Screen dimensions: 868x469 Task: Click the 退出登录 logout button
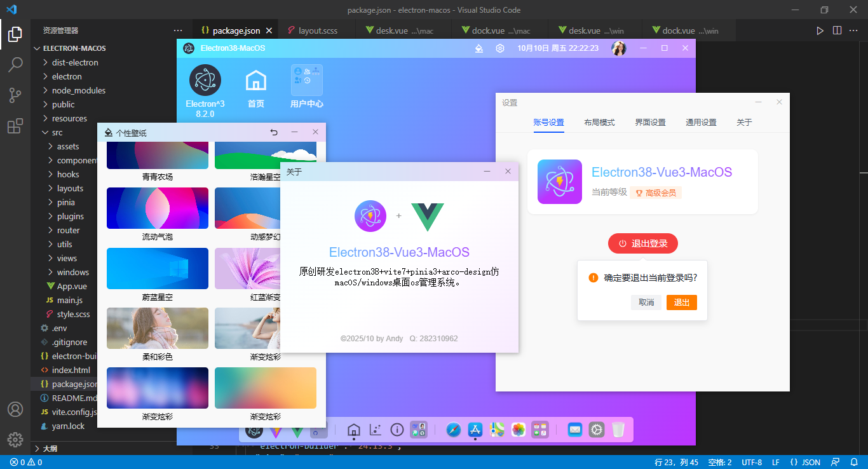pyautogui.click(x=642, y=243)
